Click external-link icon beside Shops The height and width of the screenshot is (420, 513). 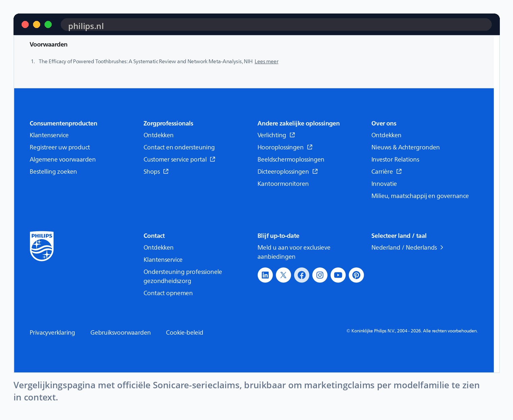(x=166, y=172)
